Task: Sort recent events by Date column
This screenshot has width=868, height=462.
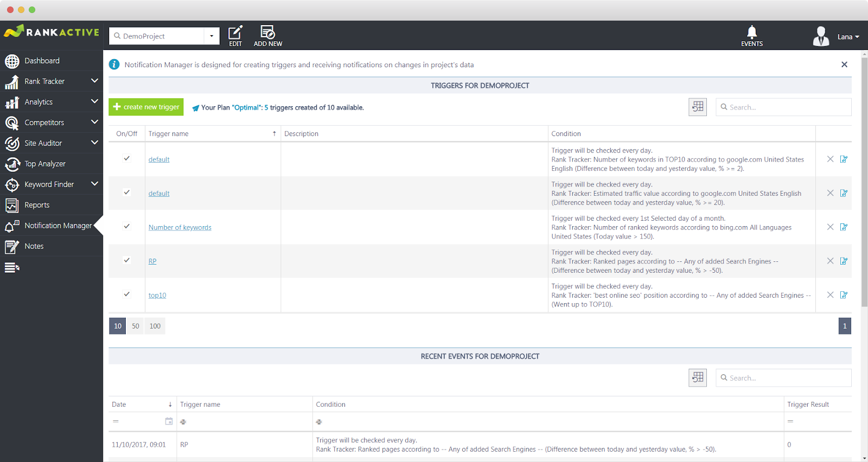Action: 142,404
